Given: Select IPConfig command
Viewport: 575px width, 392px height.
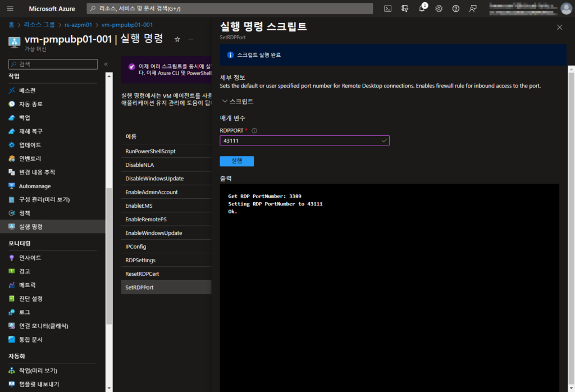Looking at the screenshot, I should pos(166,247).
